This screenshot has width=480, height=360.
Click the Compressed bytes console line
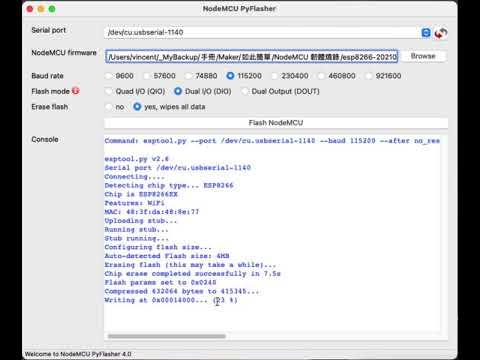pos(182,291)
